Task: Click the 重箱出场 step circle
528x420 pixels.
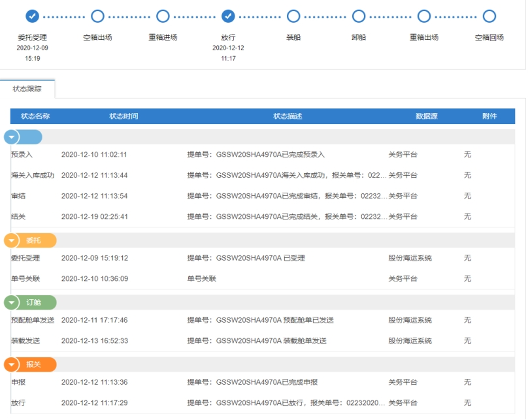Action: [424, 16]
